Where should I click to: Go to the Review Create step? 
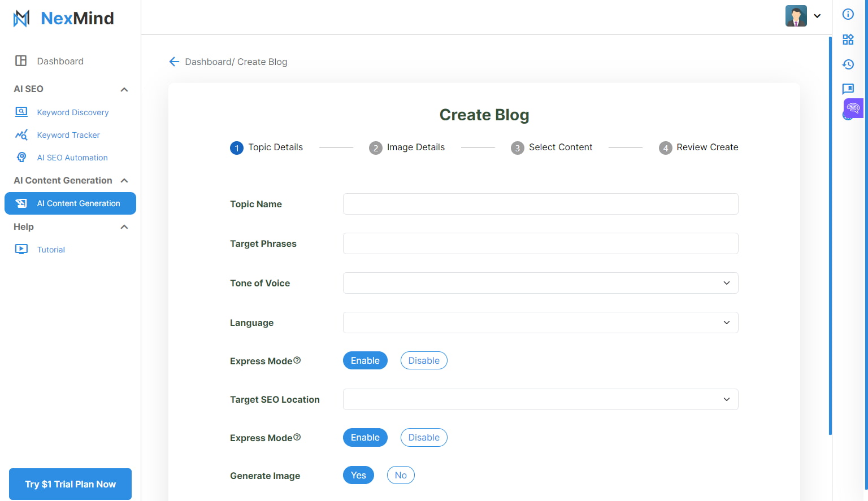pos(698,147)
